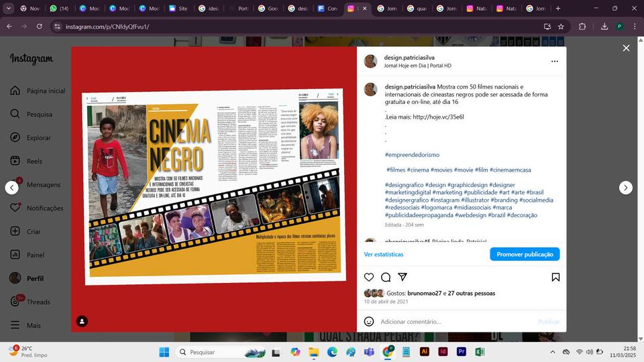The height and width of the screenshot is (362, 644).
Task: Close the current Instagram tab
Action: [364, 8]
